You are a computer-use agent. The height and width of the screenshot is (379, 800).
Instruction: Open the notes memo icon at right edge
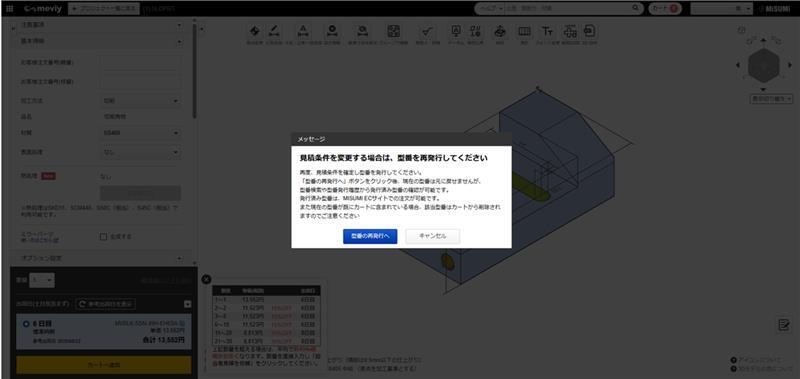click(x=784, y=324)
